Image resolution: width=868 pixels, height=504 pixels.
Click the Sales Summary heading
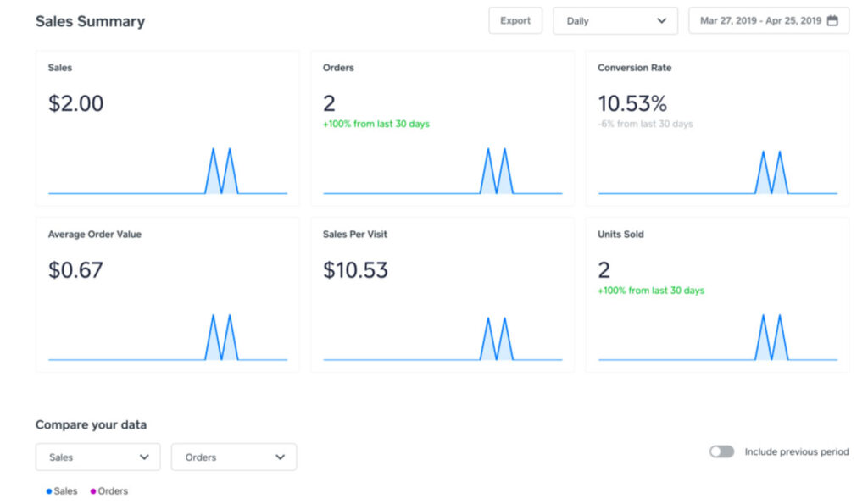click(90, 21)
